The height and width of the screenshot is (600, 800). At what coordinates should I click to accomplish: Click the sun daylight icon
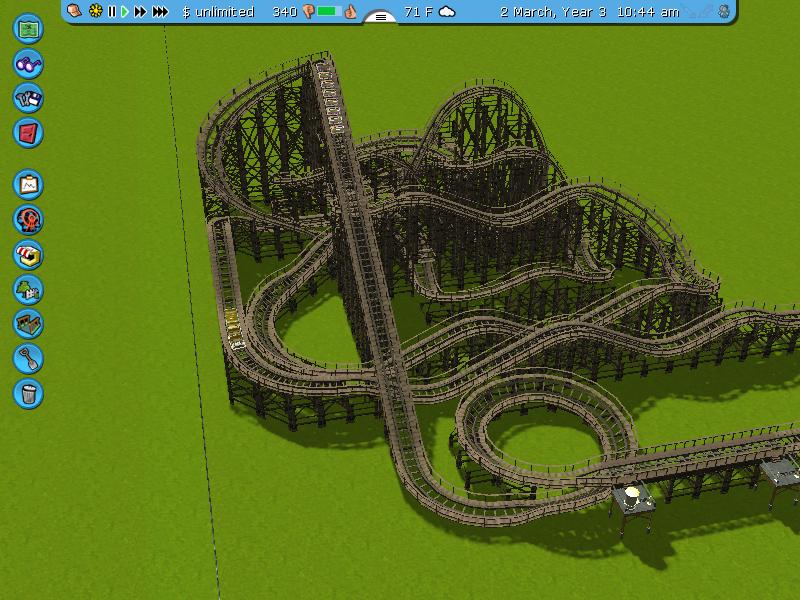point(95,11)
